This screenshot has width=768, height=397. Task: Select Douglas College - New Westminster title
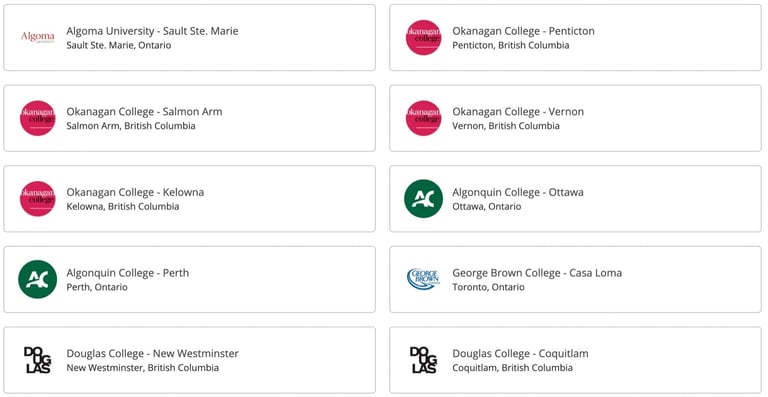152,353
